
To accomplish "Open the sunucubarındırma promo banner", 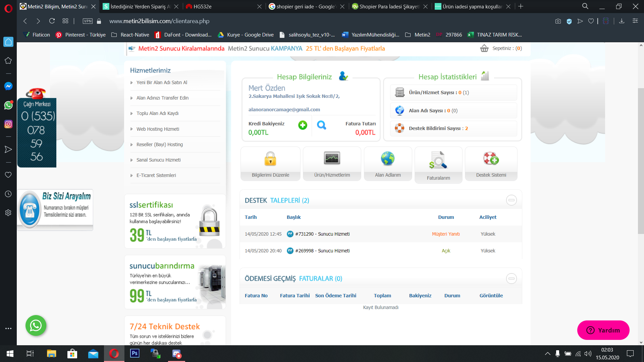I will pyautogui.click(x=175, y=282).
